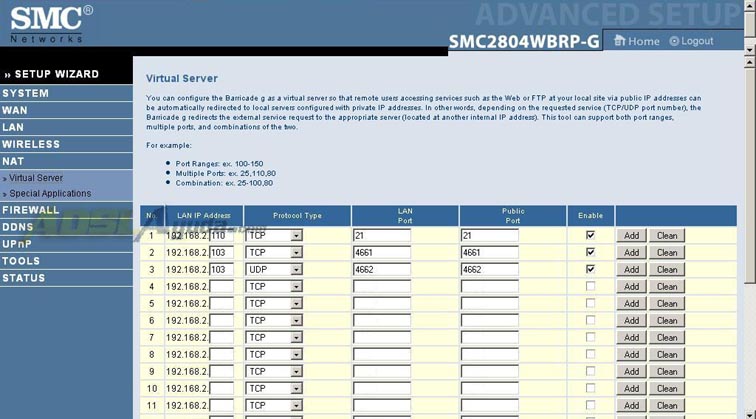Turn on the Enable checkbox in row 8
756x419 pixels.
coord(590,354)
